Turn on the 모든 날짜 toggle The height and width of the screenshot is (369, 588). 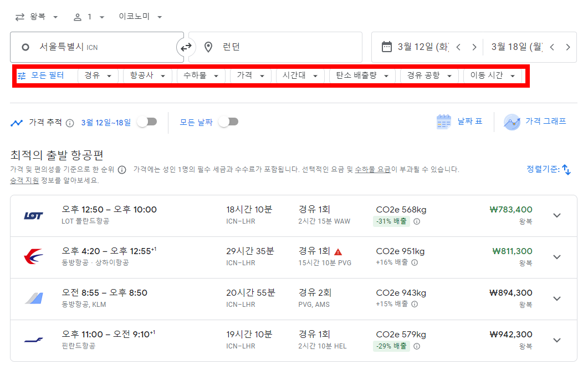coord(229,123)
